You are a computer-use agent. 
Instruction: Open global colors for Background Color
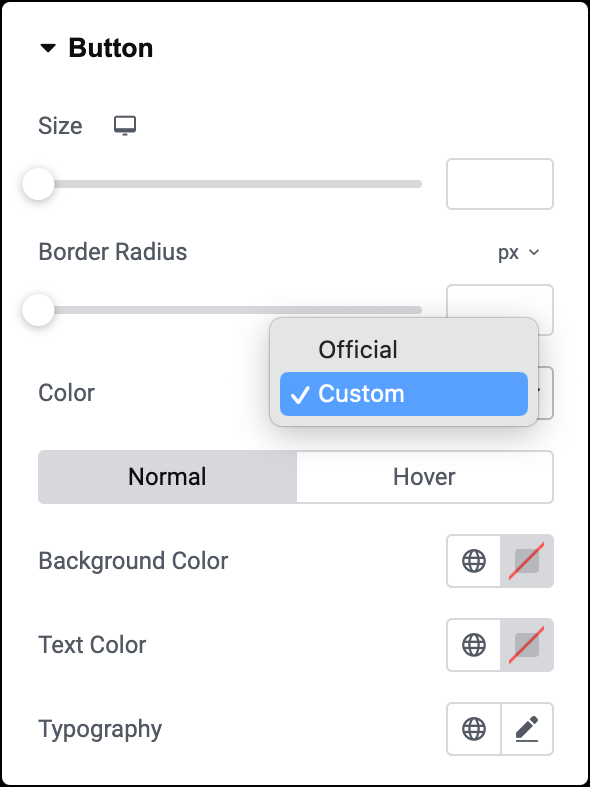(x=474, y=561)
